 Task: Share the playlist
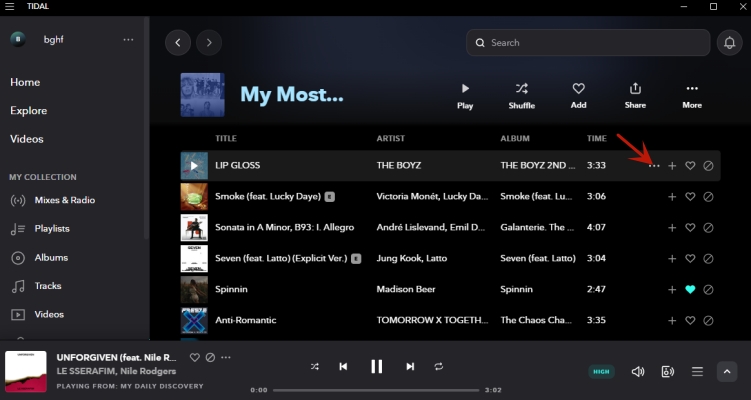coord(635,96)
